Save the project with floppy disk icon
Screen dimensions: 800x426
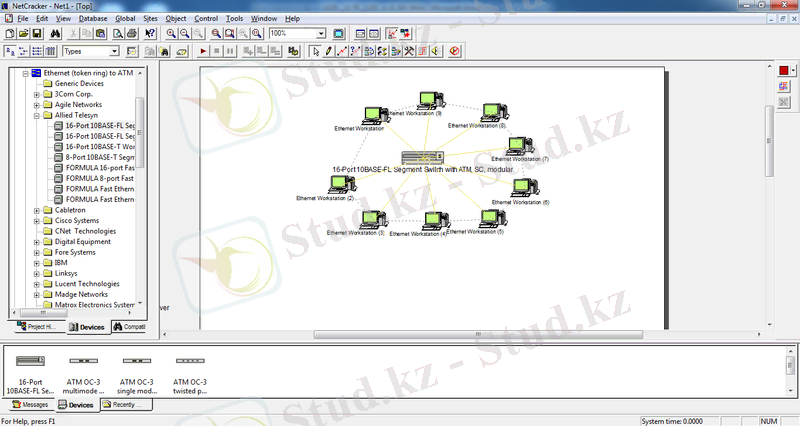click(37, 34)
